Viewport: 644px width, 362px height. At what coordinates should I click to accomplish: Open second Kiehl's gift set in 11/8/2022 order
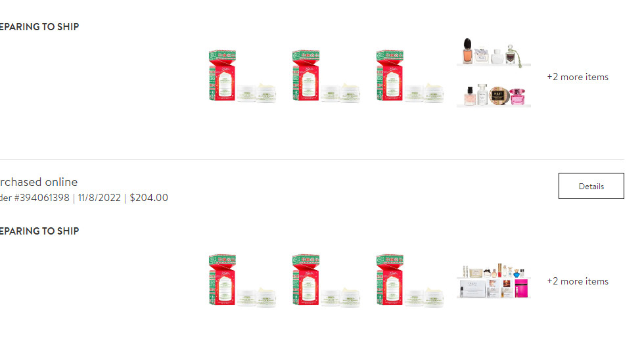[x=326, y=281]
